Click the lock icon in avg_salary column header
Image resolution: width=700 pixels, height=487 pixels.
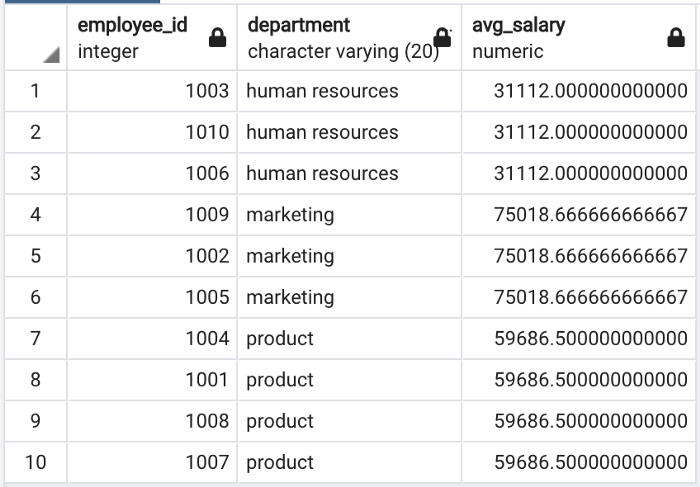tap(675, 38)
